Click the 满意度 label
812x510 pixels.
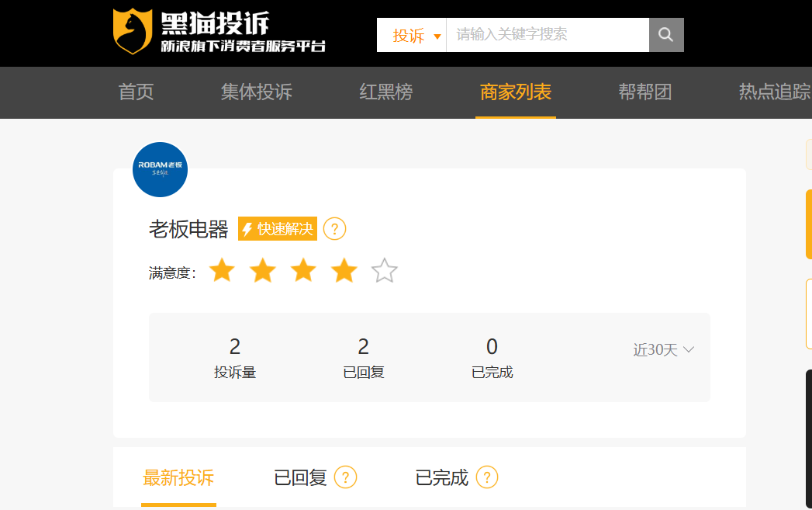pos(172,272)
